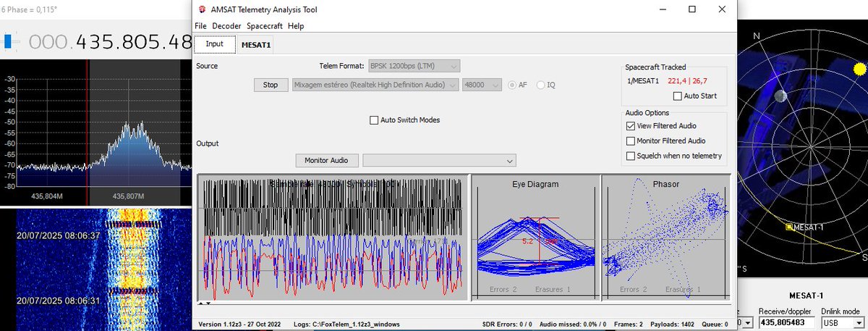Click the moon icon on the tracking map
The width and height of the screenshot is (868, 331).
[x=781, y=96]
